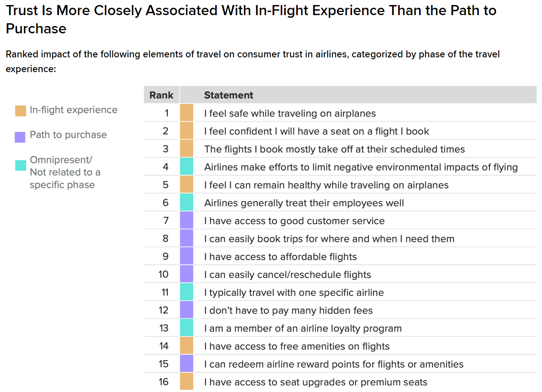Click the rank number 10 cell
The width and height of the screenshot is (542, 392).
pos(164,275)
